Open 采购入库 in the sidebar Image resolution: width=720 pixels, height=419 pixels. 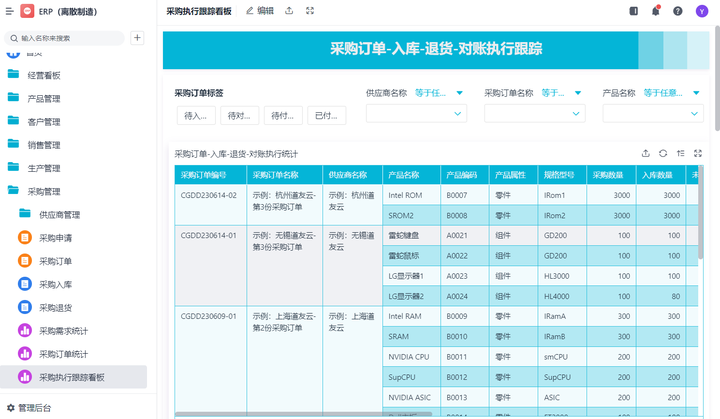(x=55, y=284)
